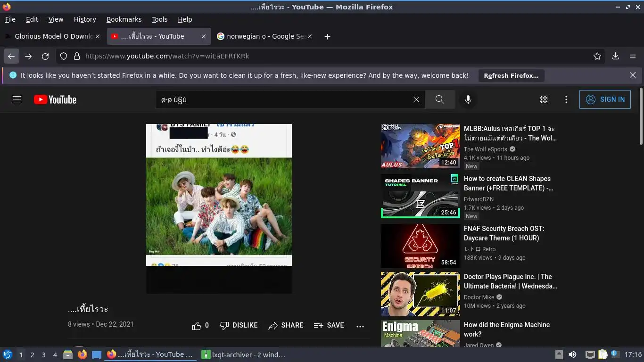Open MLBB Aulus video thumbnail

point(420,146)
